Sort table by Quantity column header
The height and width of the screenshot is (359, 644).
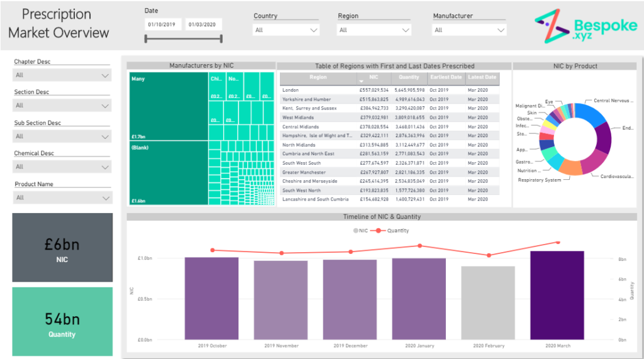pos(409,77)
